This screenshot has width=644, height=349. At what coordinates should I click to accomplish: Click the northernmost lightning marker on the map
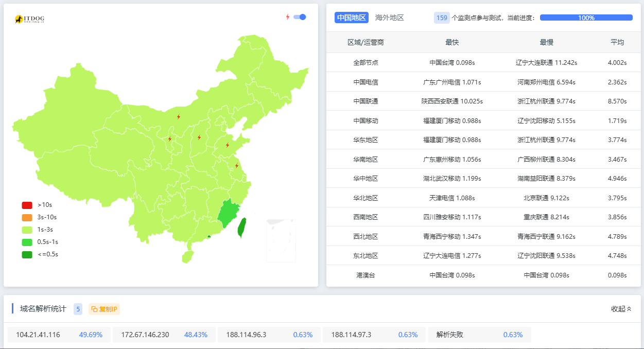pyautogui.click(x=179, y=117)
